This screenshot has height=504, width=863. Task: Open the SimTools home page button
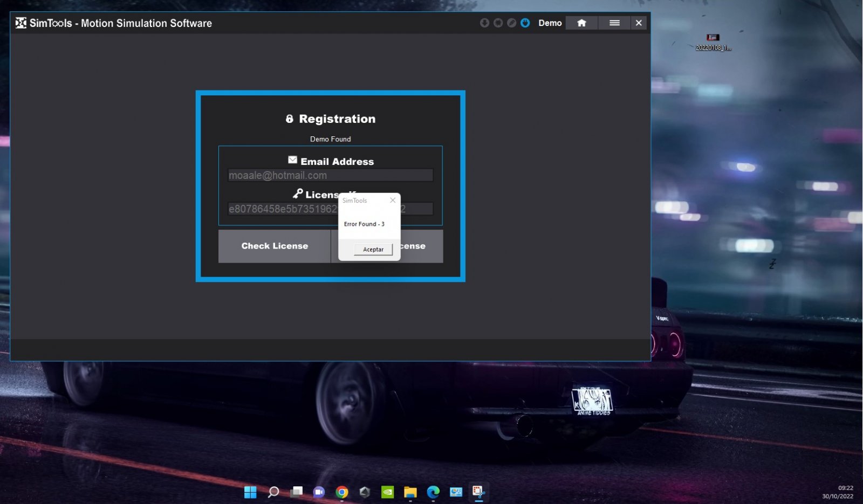click(581, 23)
